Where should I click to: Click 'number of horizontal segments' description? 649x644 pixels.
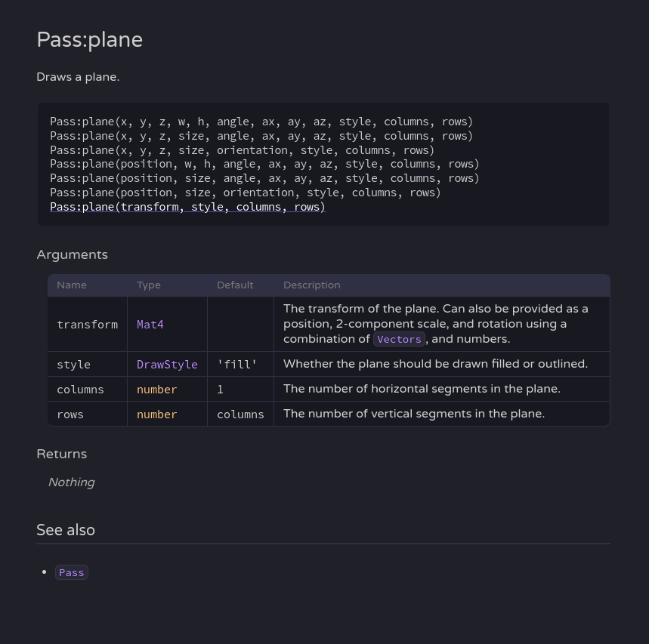tap(422, 389)
